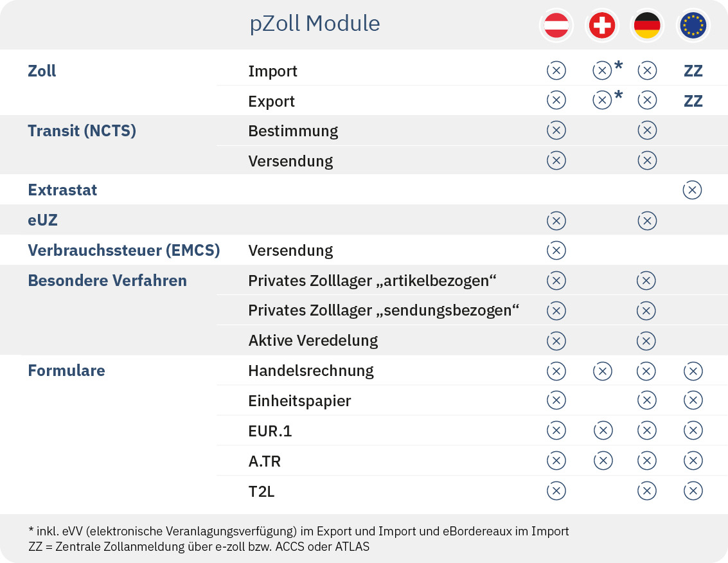Click the ZZ label in the Export row
728x563 pixels.
(693, 102)
